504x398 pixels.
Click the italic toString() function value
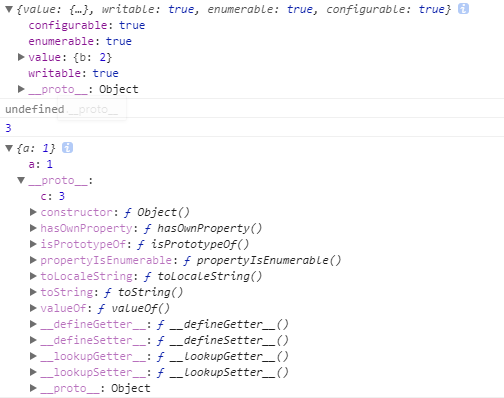point(150,292)
